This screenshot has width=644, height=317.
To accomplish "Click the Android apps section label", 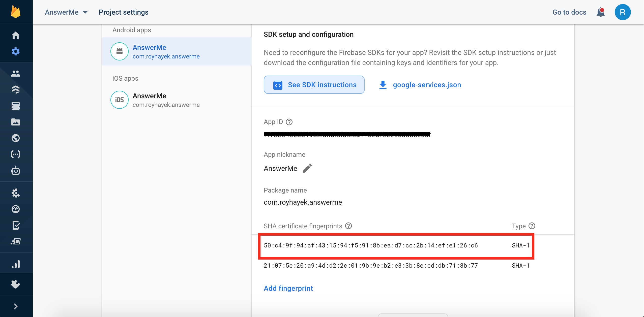I will 132,30.
